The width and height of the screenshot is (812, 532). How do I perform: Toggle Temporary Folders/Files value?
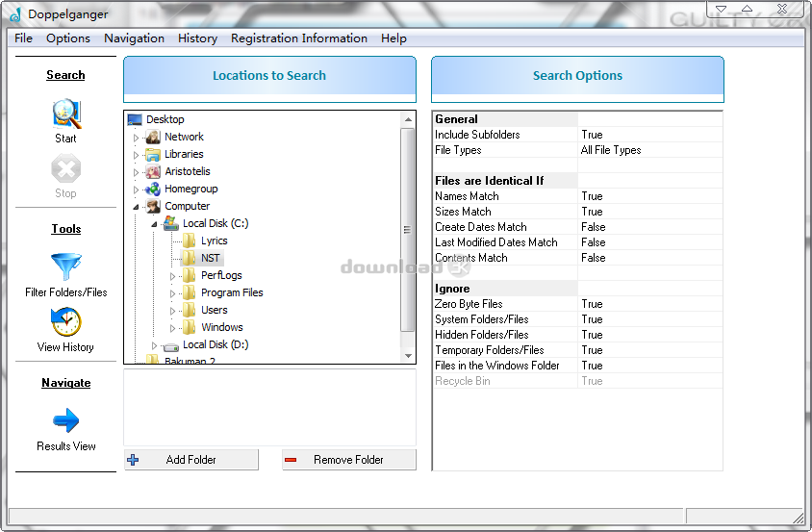(650, 350)
